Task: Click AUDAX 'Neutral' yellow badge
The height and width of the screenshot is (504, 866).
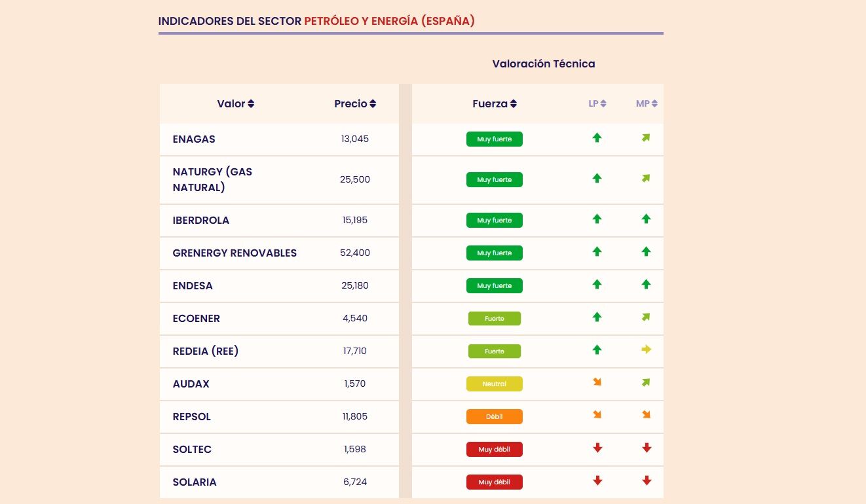Action: click(494, 384)
